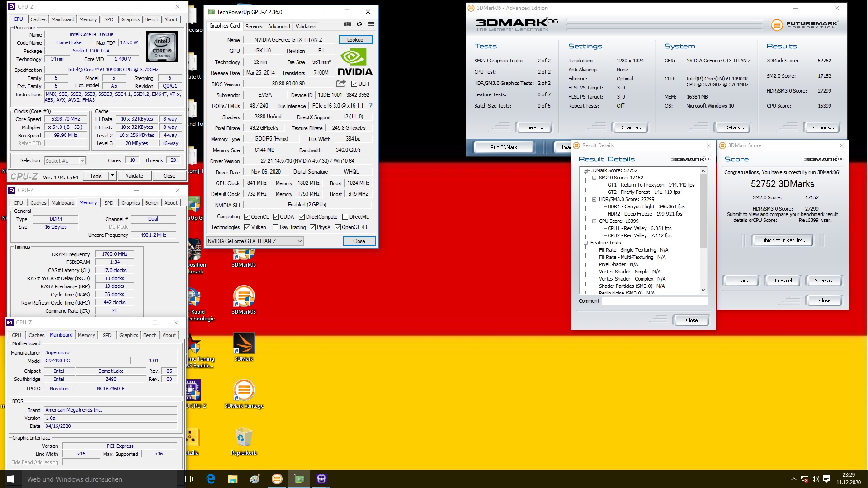Click the Intel Core i9 logo in CPU-Z
The width and height of the screenshot is (868, 488).
pyautogui.click(x=162, y=47)
